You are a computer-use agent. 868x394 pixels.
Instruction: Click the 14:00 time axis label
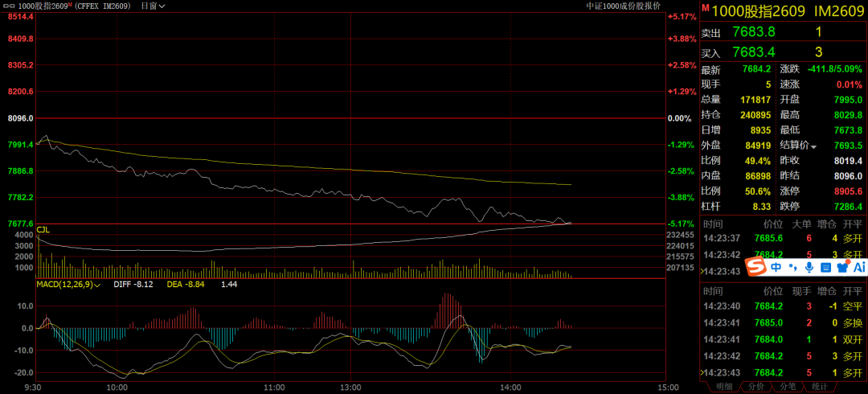pyautogui.click(x=510, y=387)
